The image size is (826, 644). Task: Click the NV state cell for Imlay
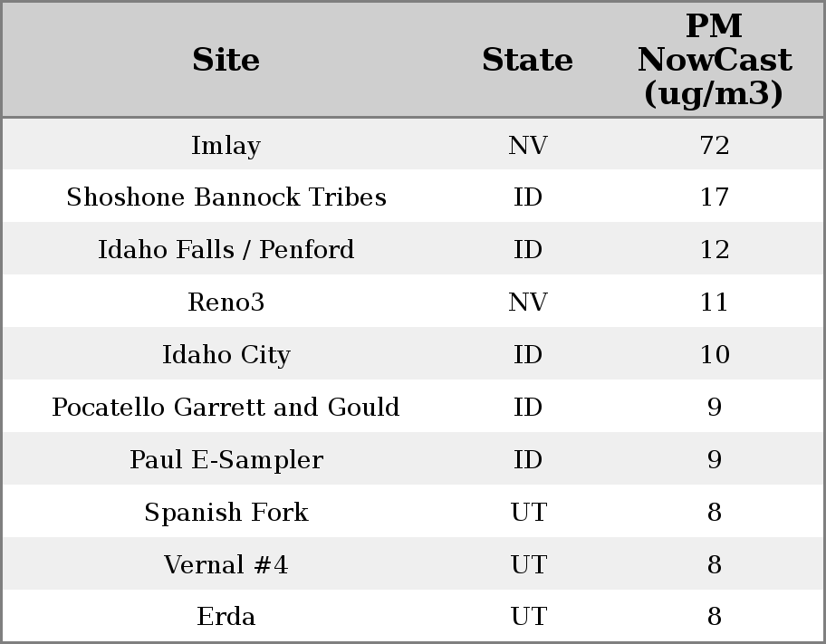[527, 145]
